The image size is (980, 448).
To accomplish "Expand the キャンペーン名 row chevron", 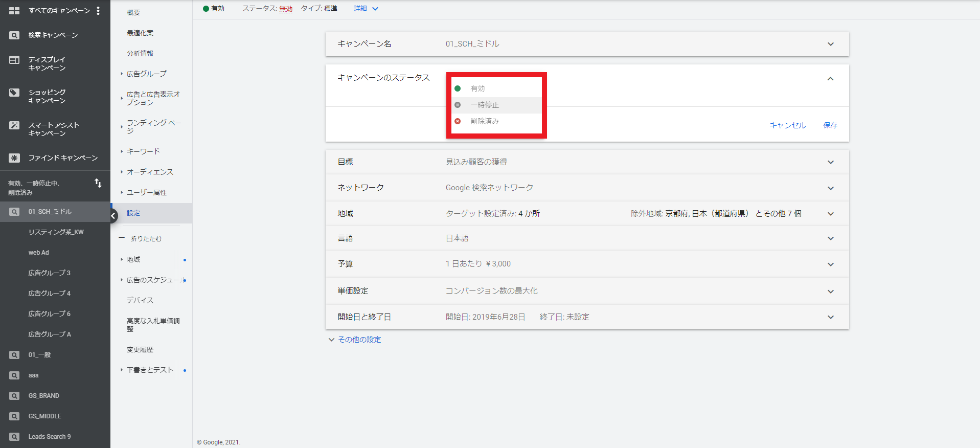I will point(831,44).
